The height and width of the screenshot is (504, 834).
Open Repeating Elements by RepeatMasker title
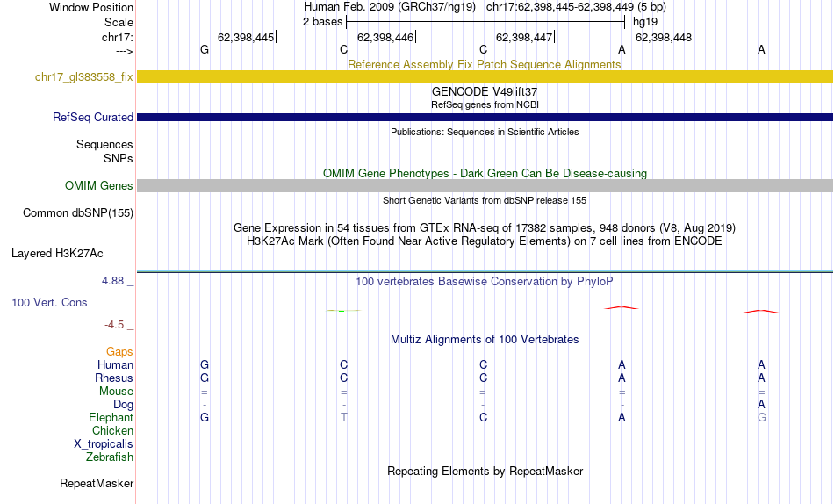click(x=485, y=472)
